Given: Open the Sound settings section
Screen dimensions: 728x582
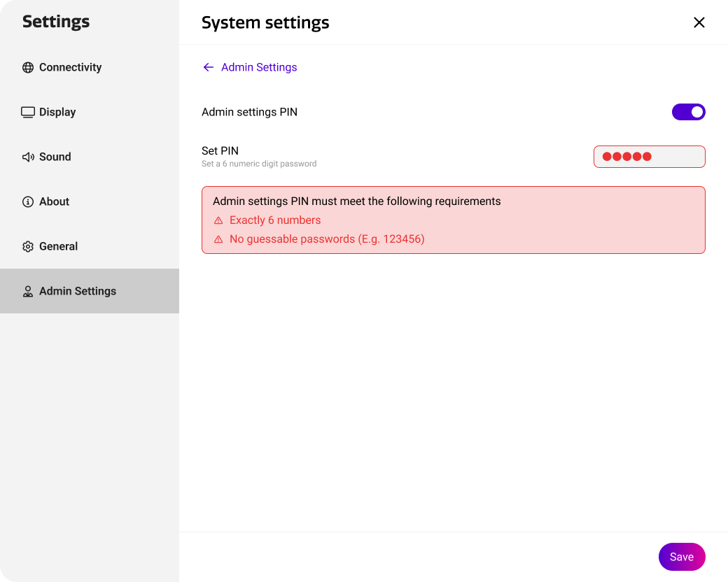Looking at the screenshot, I should tap(55, 157).
